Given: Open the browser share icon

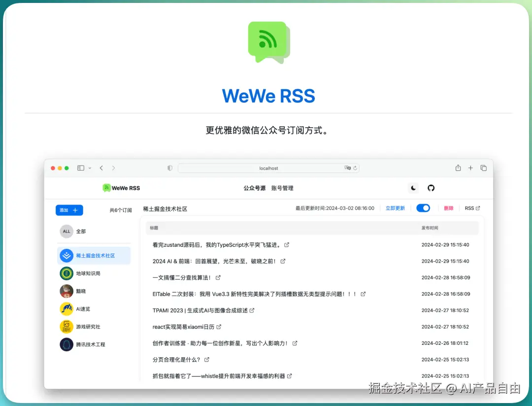Looking at the screenshot, I should [x=458, y=168].
